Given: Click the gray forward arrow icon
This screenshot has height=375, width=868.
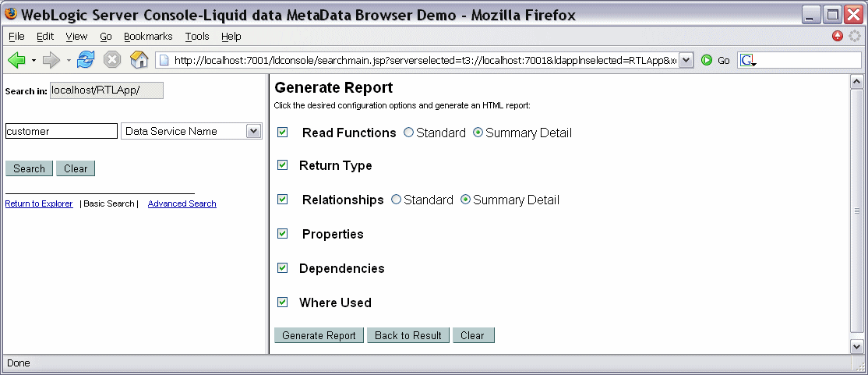Looking at the screenshot, I should (x=51, y=60).
